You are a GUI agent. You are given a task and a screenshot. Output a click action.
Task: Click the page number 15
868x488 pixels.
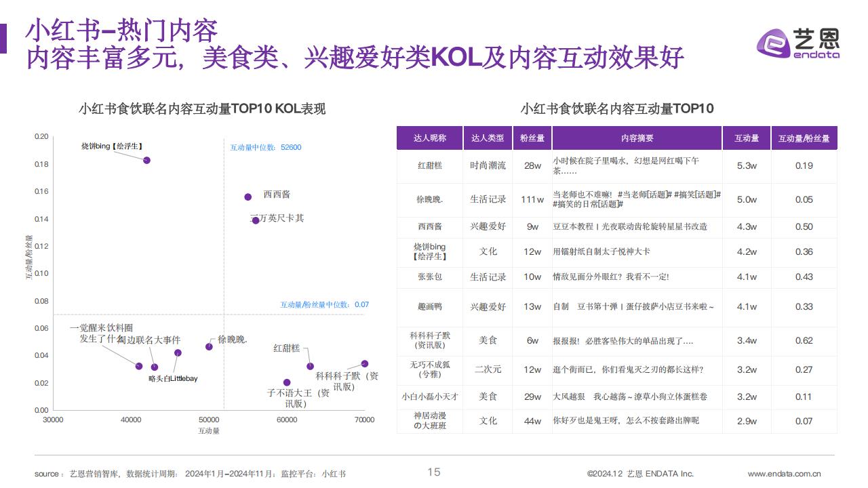434,472
